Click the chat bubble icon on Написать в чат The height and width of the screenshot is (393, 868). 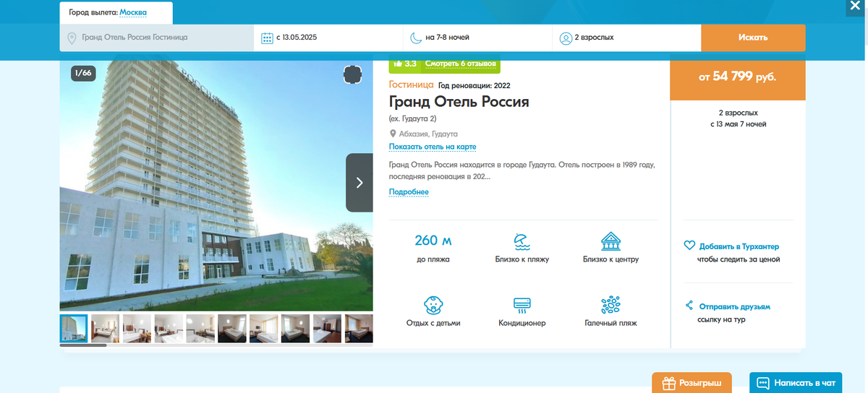pyautogui.click(x=763, y=383)
